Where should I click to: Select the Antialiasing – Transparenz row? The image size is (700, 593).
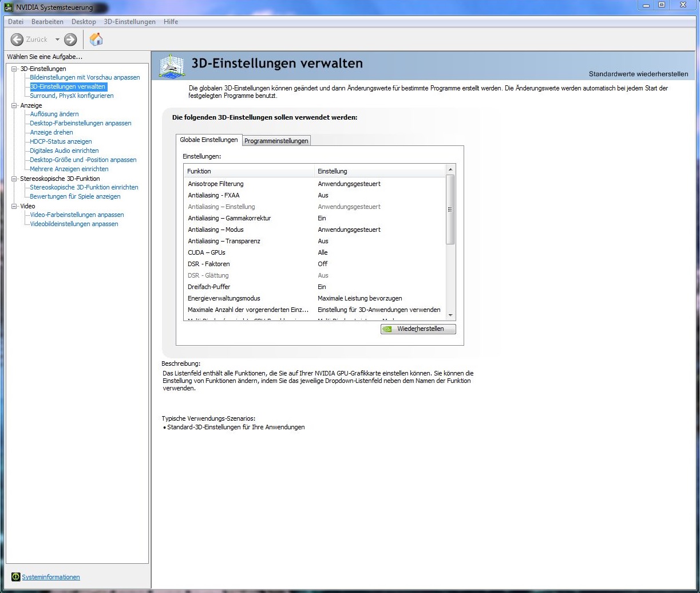(314, 241)
